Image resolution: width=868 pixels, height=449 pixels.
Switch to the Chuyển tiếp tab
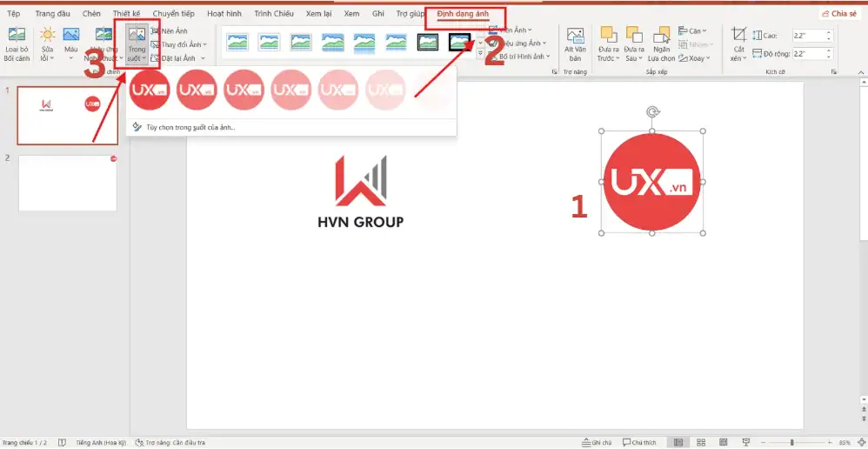(x=173, y=13)
